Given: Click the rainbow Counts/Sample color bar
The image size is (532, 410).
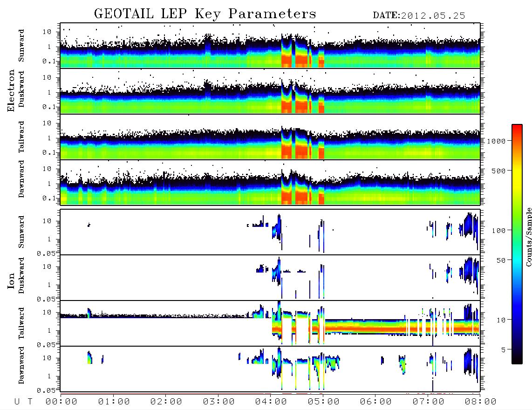Looking at the screenshot, I should (x=517, y=245).
